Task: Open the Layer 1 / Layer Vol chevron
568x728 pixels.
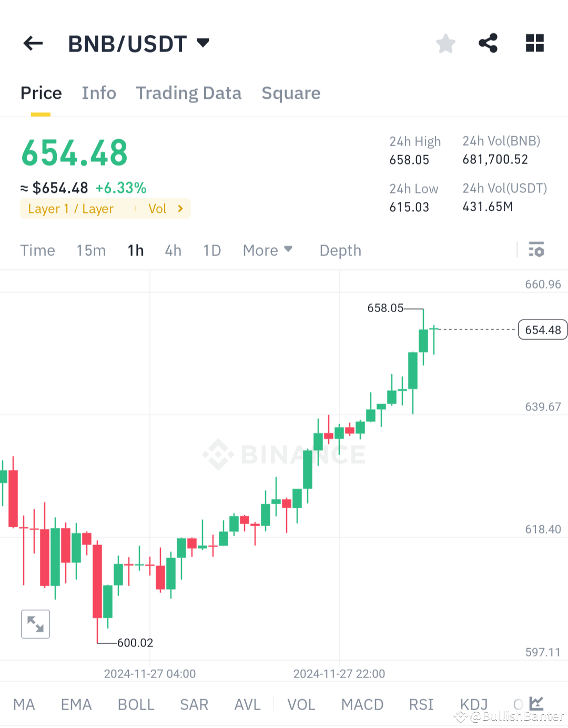Action: (179, 208)
